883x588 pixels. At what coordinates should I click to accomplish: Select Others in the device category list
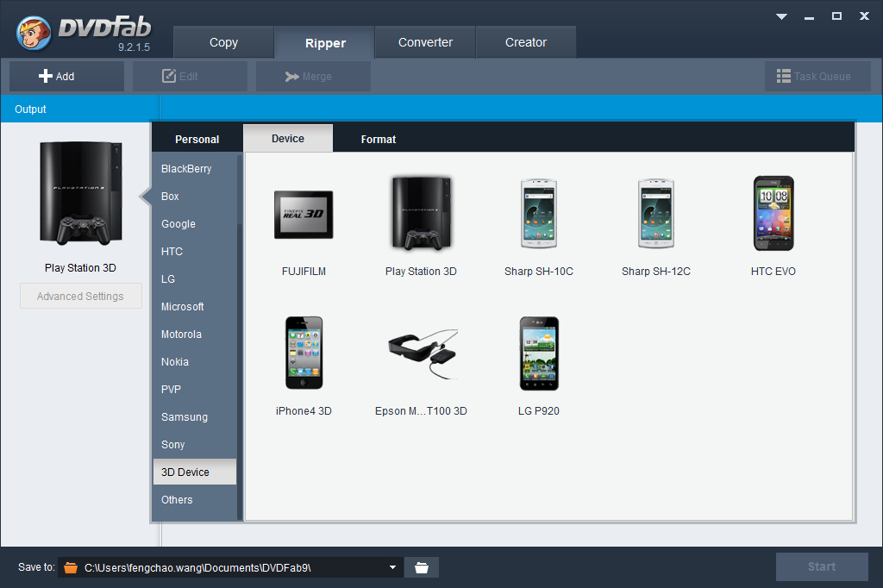tap(195, 499)
